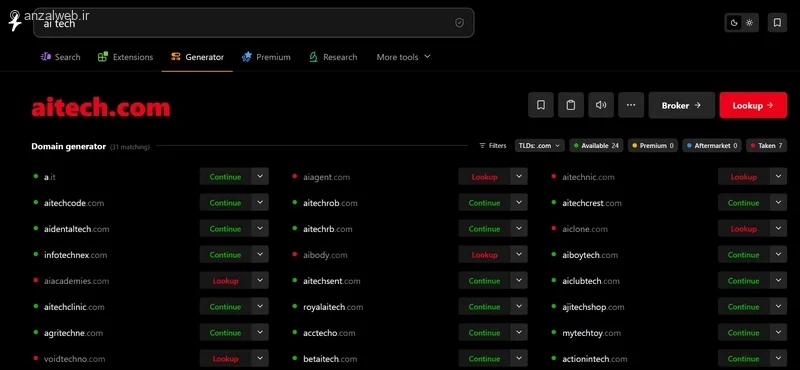Click Continue for mytechtoy.com
The width and height of the screenshot is (800, 370).
point(743,333)
